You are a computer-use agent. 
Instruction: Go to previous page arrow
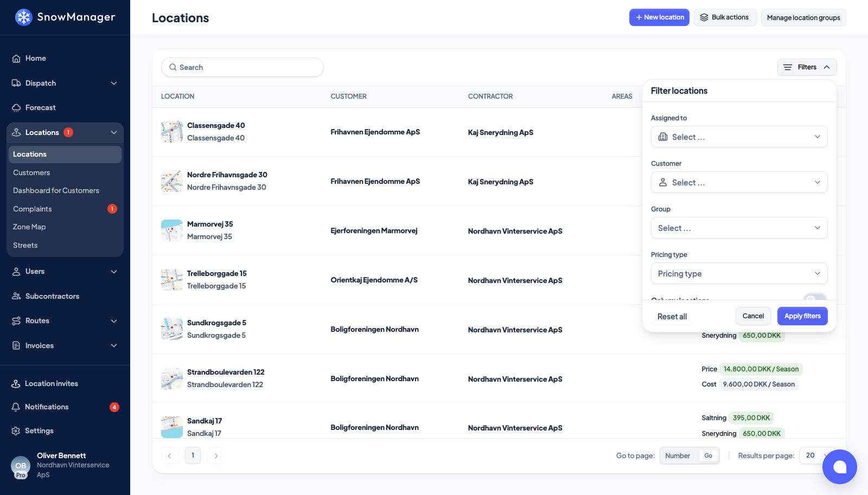point(169,455)
